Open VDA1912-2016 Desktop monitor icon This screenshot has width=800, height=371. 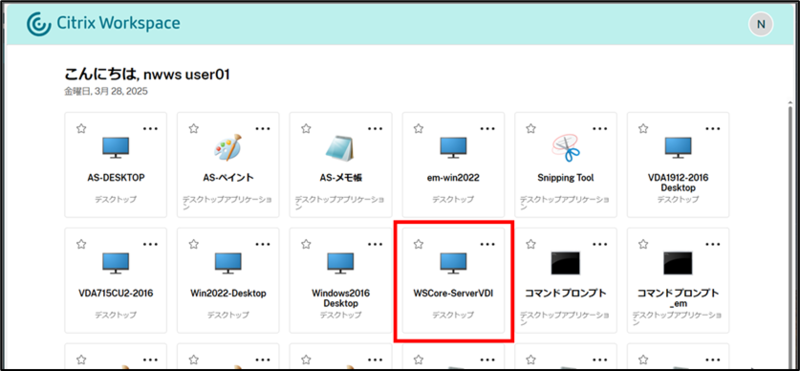click(678, 147)
